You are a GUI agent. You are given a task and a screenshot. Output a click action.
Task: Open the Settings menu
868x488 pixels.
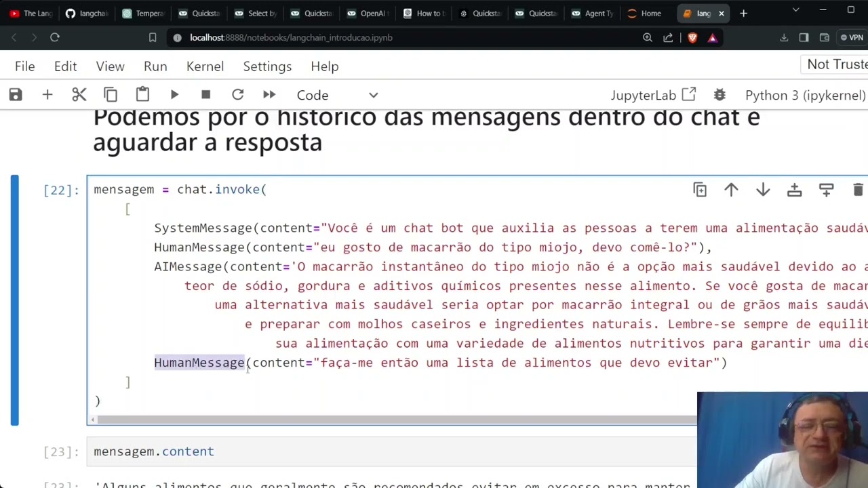pos(267,66)
